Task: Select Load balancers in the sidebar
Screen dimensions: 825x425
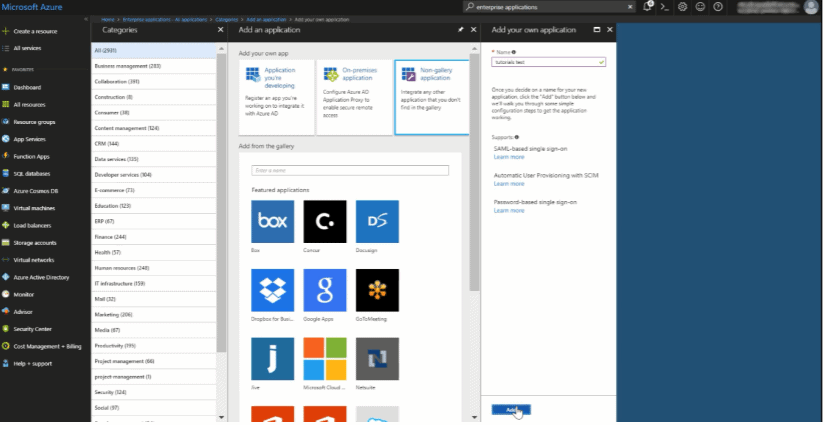Action: pos(32,225)
